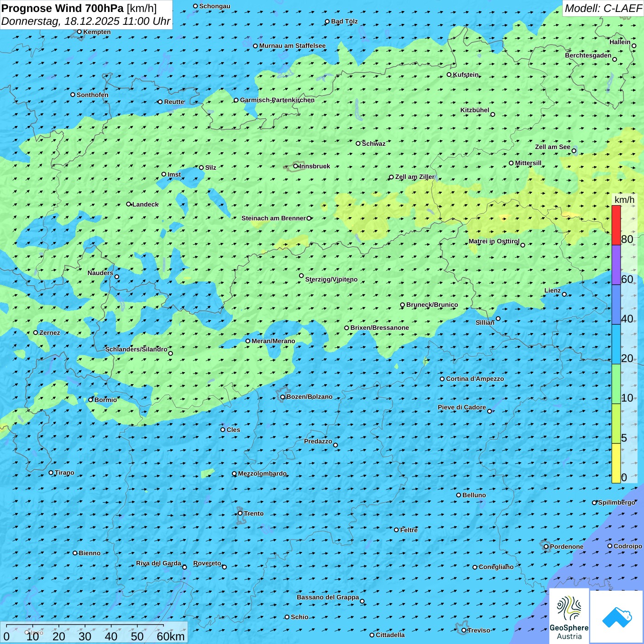Click the Garmisch-Partenkirchen marker
Screen dimensions: 644x644
pyautogui.click(x=236, y=100)
